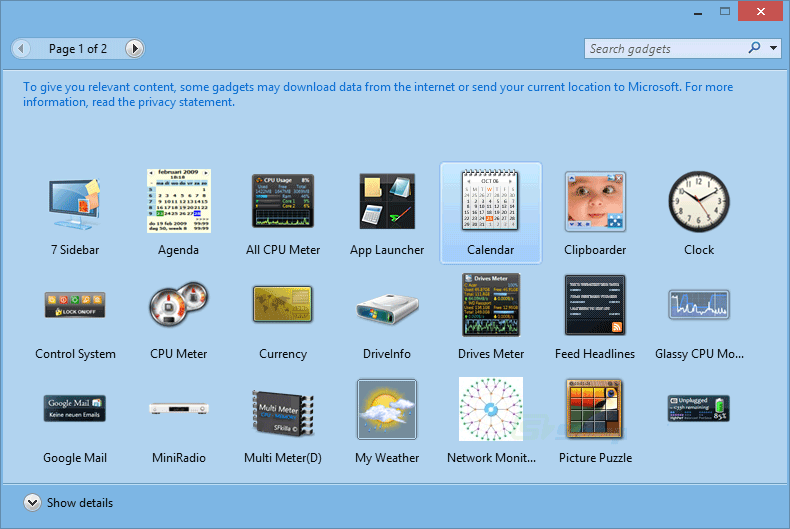Go to previous gadget page

click(x=22, y=48)
